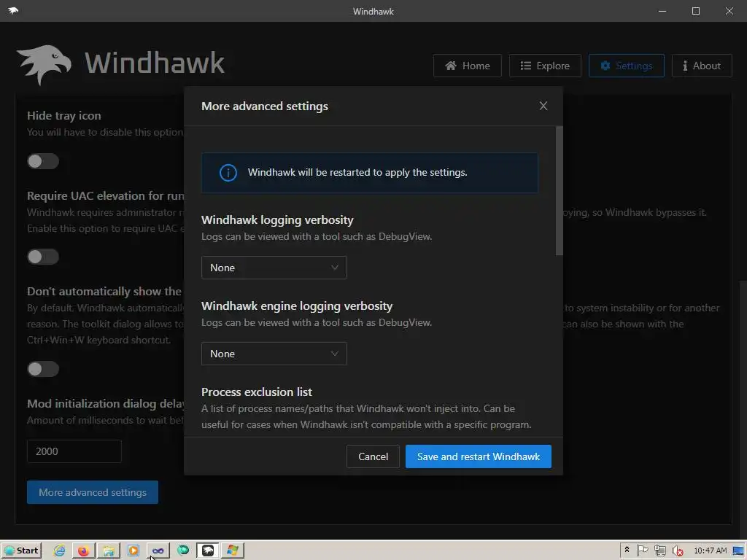Open the About tab

click(702, 66)
